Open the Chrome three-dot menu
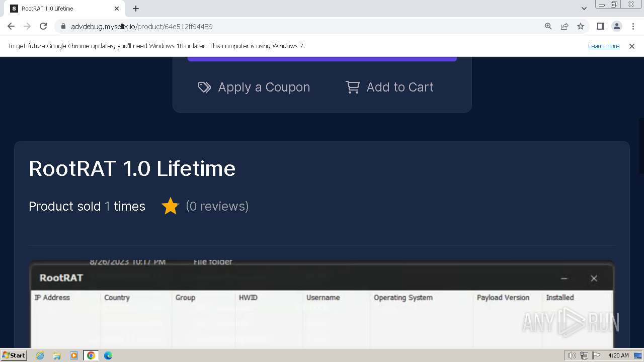The image size is (644, 362). point(633,26)
